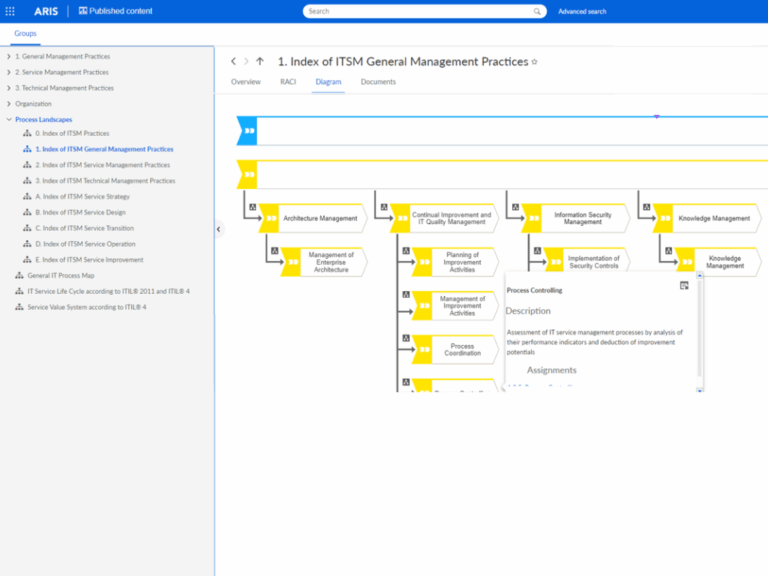Expand the Organization group
The width and height of the screenshot is (768, 576).
pos(9,104)
